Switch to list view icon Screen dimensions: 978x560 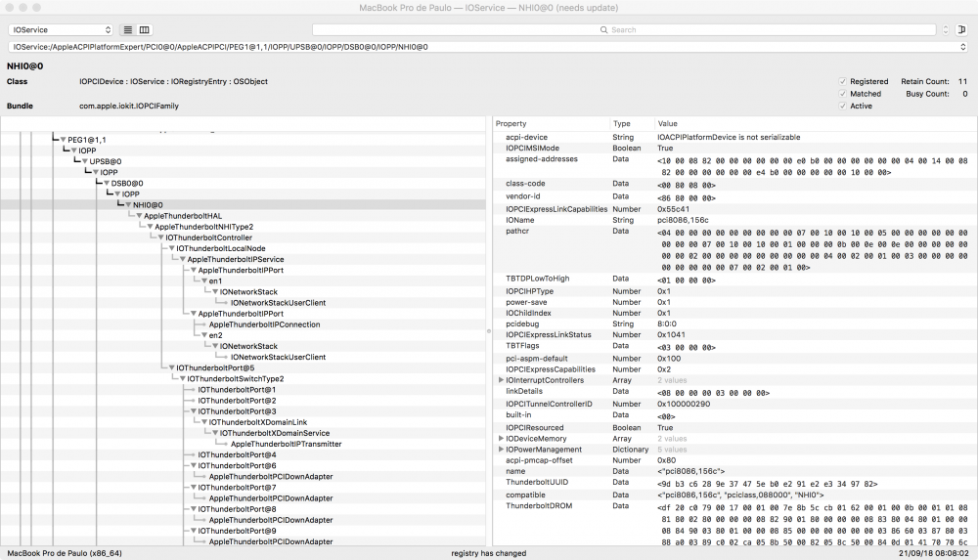coord(128,30)
